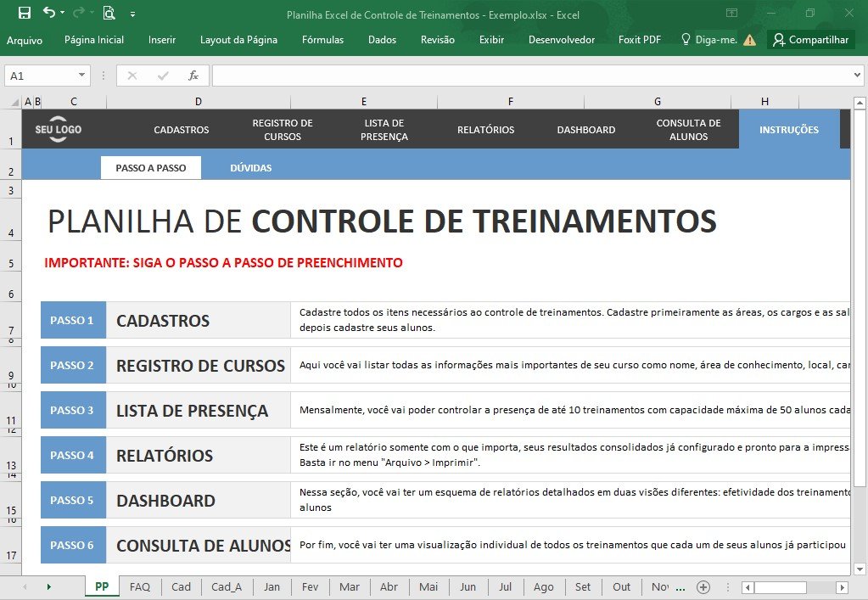Switch to the Jan sheet tab
This screenshot has height=600, width=868.
272,587
